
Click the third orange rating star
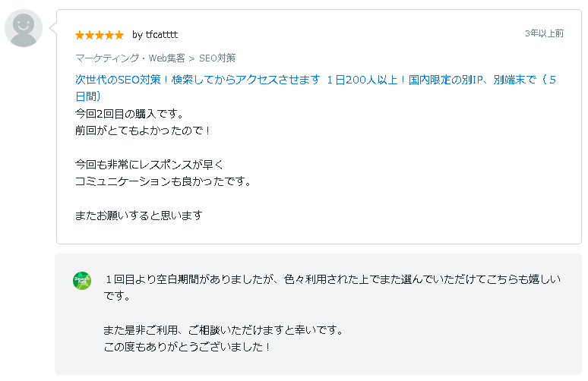point(100,35)
